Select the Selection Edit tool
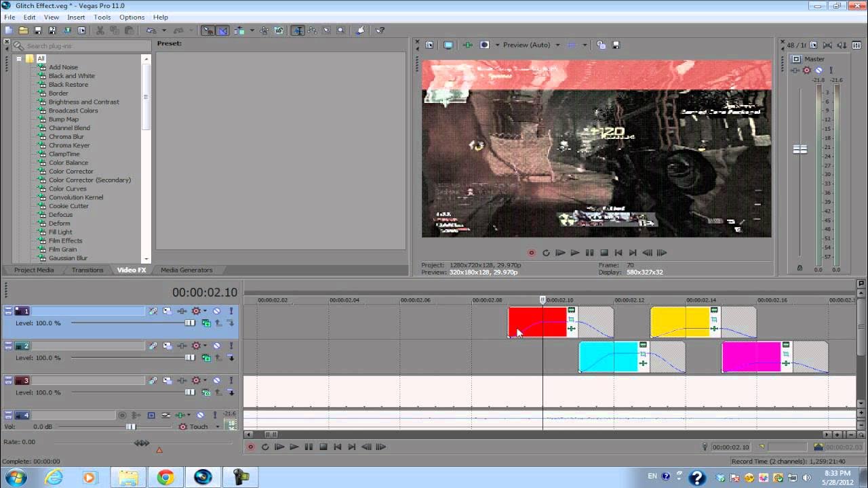This screenshot has width=868, height=488. point(327,30)
